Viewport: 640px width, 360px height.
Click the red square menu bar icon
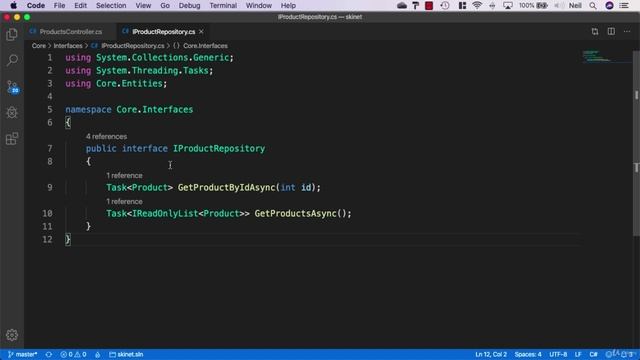pyautogui.click(x=429, y=5)
